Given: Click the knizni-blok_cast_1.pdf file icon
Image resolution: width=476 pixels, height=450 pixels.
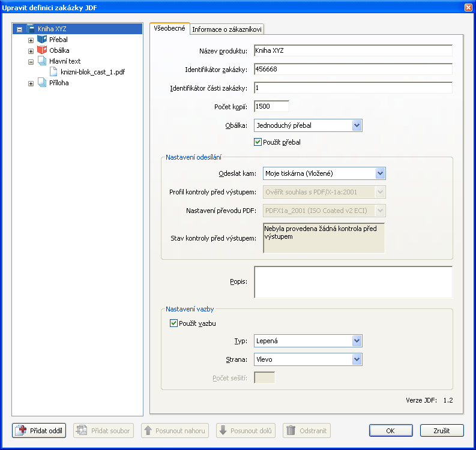Looking at the screenshot, I should point(53,72).
